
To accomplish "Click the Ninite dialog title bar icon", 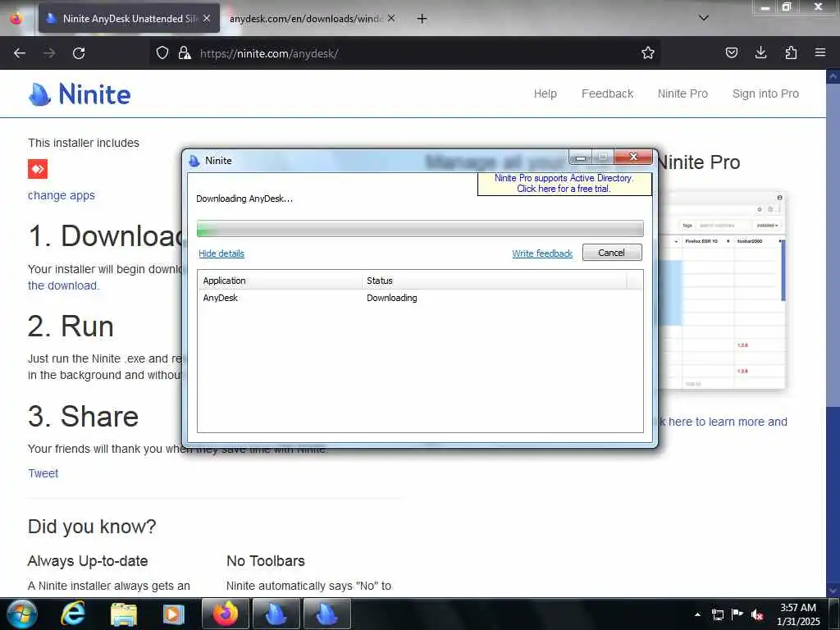I will point(194,161).
